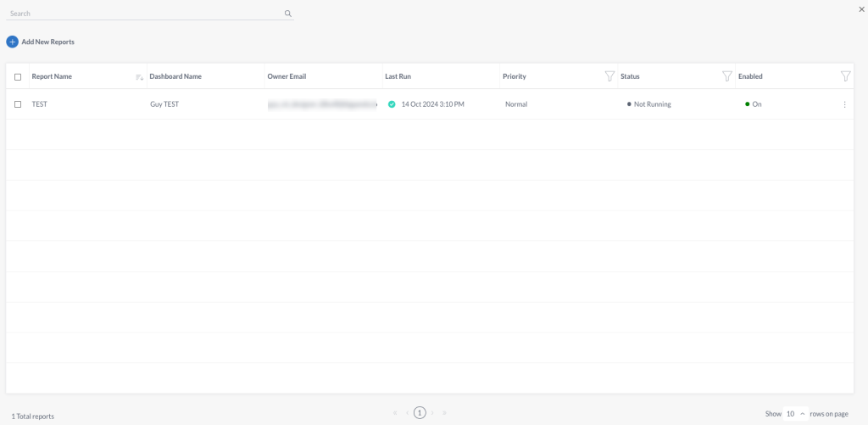Viewport: 868px width, 425px height.
Task: Go to next page using the right chevron
Action: coord(432,413)
